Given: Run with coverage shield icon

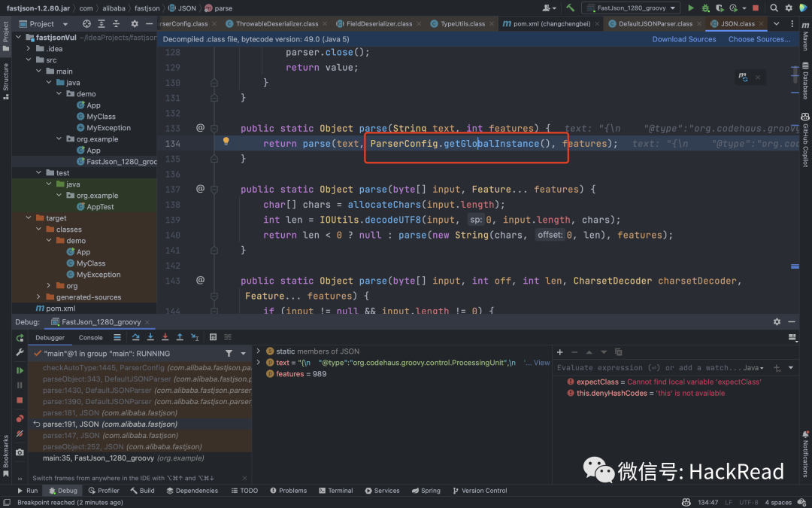Looking at the screenshot, I should 720,8.
